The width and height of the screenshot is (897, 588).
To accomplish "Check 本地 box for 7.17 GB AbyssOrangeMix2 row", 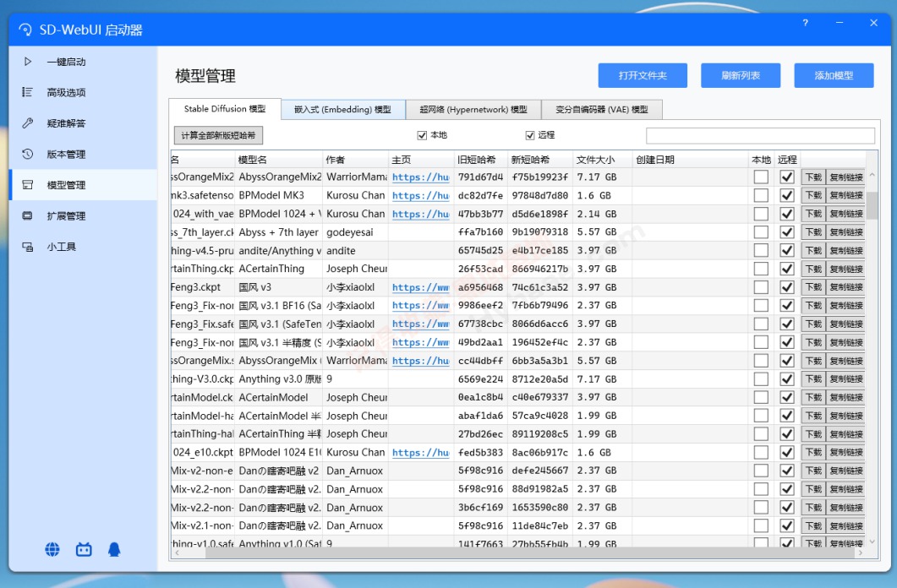I will click(x=761, y=177).
